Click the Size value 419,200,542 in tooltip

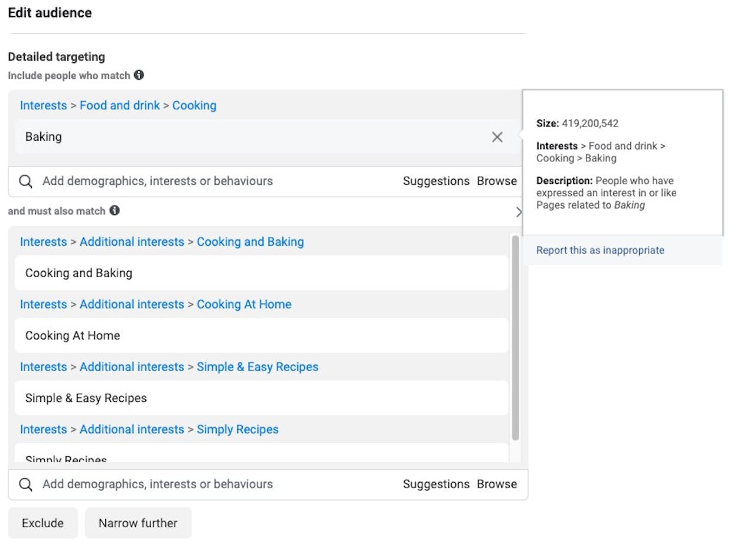click(589, 124)
